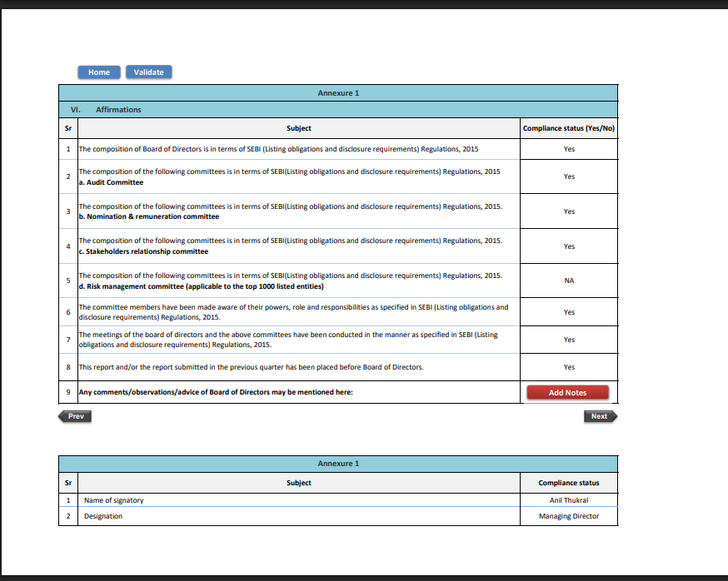Click 'Compliance status' header in signatory table

pos(569,483)
